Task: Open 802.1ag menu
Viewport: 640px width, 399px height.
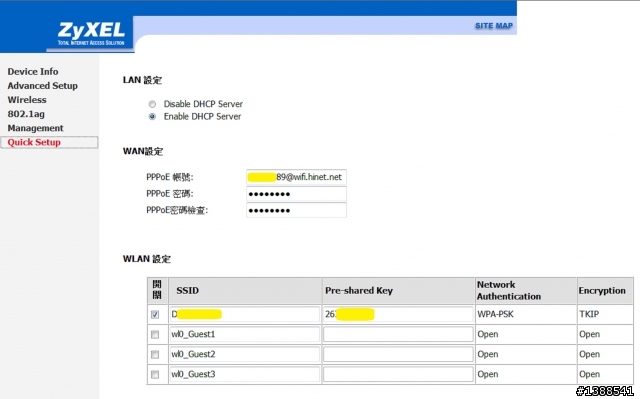Action: 26,114
